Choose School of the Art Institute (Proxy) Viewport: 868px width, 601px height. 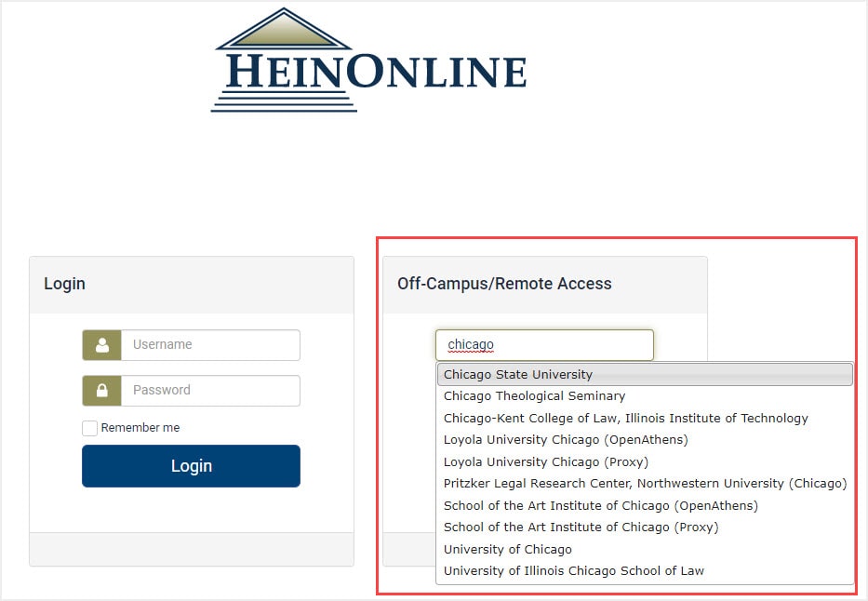tap(645, 528)
